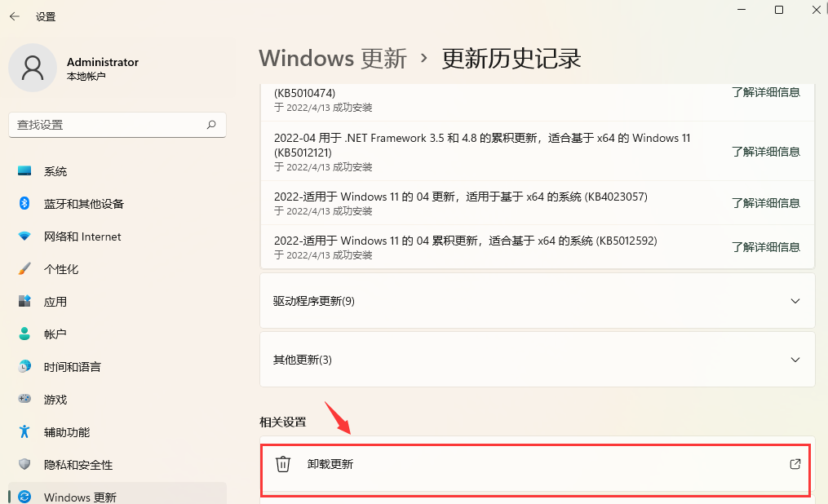
Task: Click the 网络和 Internet globe icon
Action: click(24, 236)
